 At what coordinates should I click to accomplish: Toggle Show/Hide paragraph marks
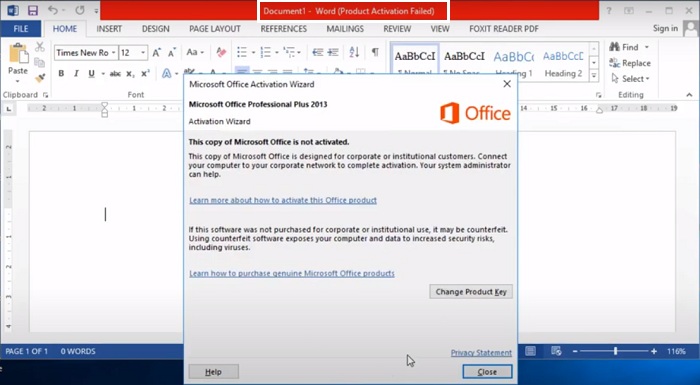click(x=375, y=52)
